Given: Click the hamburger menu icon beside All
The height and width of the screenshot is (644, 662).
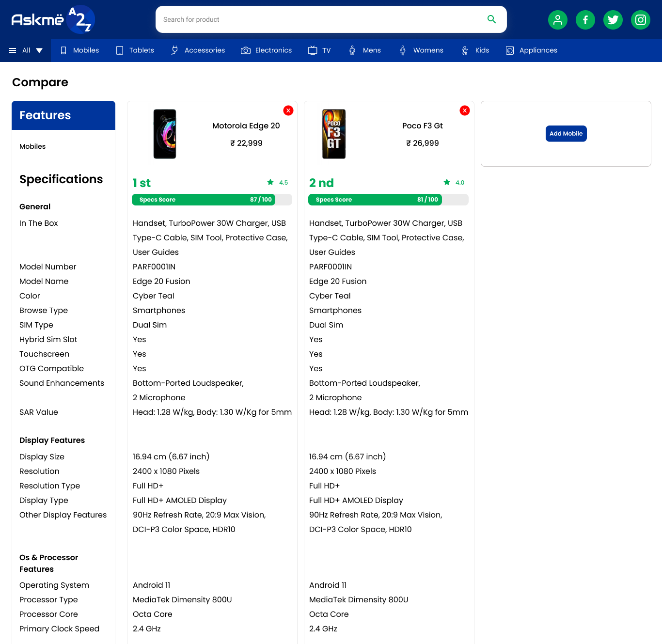Looking at the screenshot, I should click(x=13, y=50).
